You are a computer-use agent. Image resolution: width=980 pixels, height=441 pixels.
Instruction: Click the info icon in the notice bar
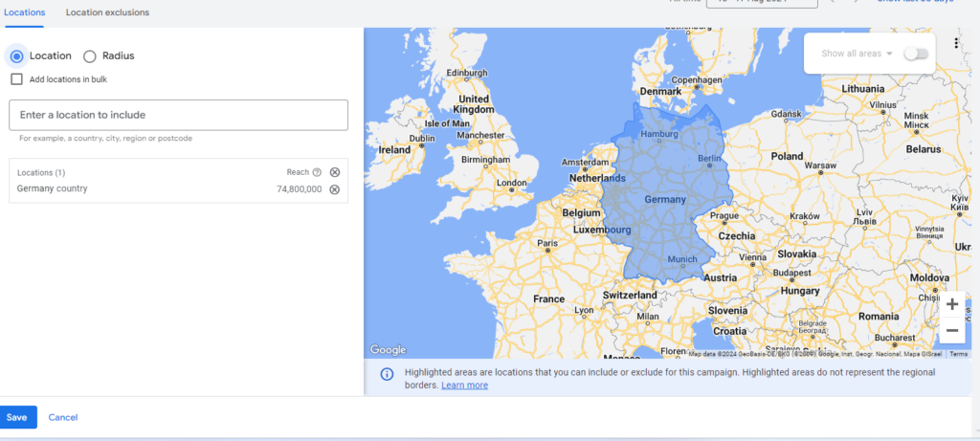[x=388, y=374]
